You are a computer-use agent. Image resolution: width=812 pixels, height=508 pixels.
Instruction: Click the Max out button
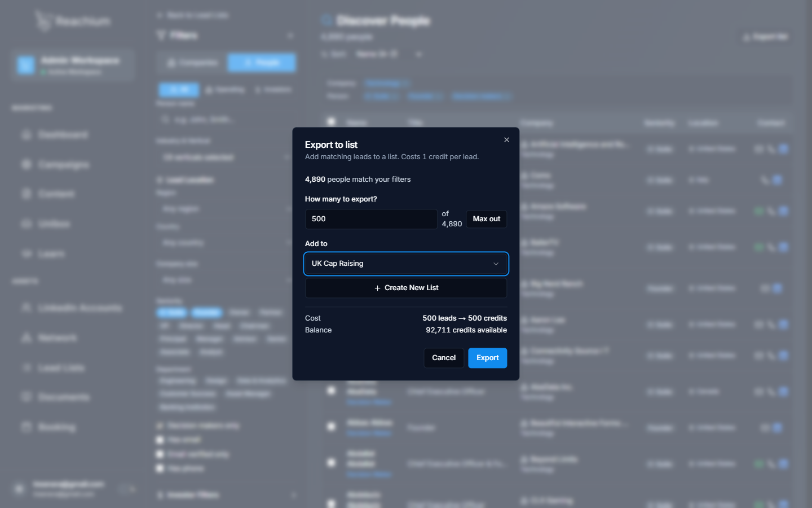tap(486, 219)
